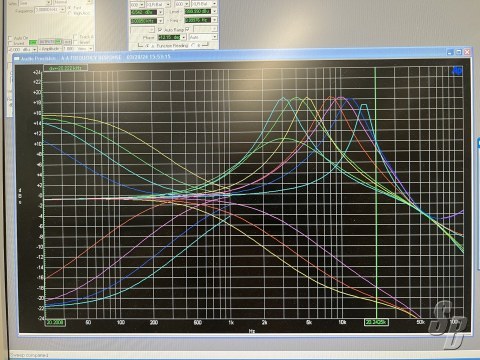Enable the Track A checkbox
The image size is (480, 360).
[x=76, y=37]
